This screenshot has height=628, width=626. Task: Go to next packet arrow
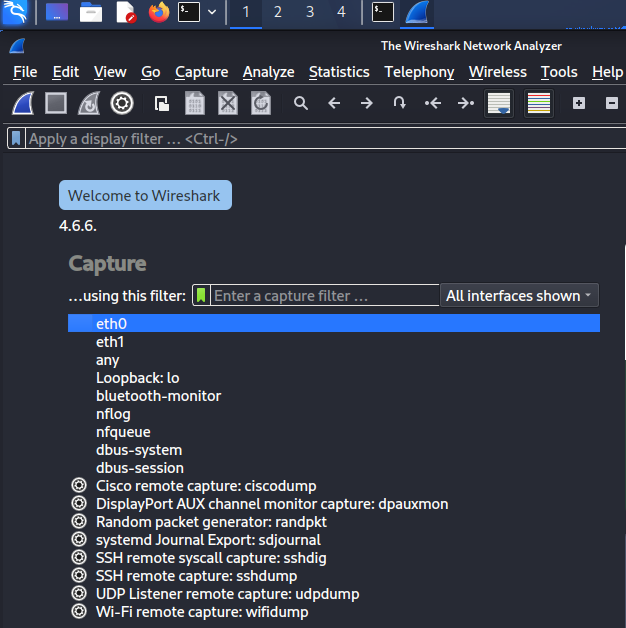click(366, 103)
